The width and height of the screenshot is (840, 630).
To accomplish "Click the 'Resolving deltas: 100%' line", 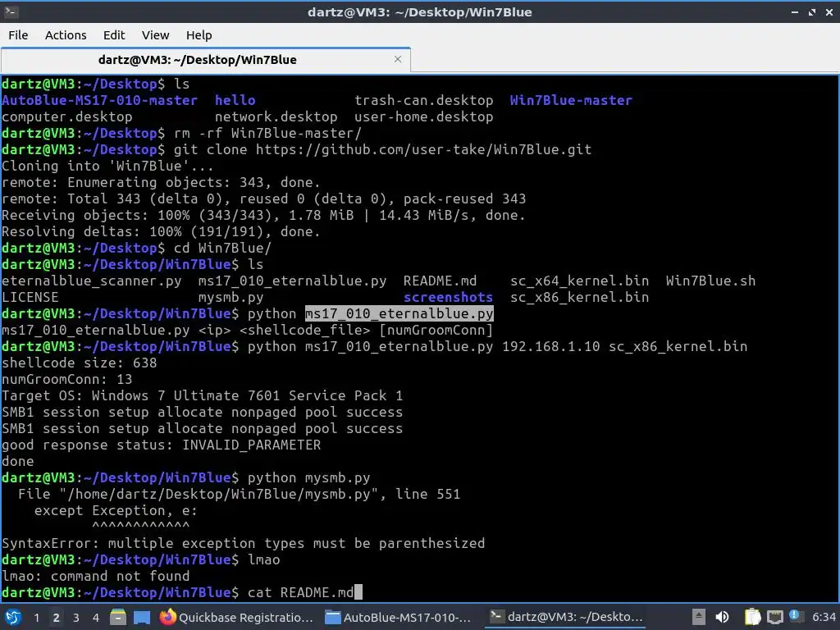I will (x=162, y=231).
